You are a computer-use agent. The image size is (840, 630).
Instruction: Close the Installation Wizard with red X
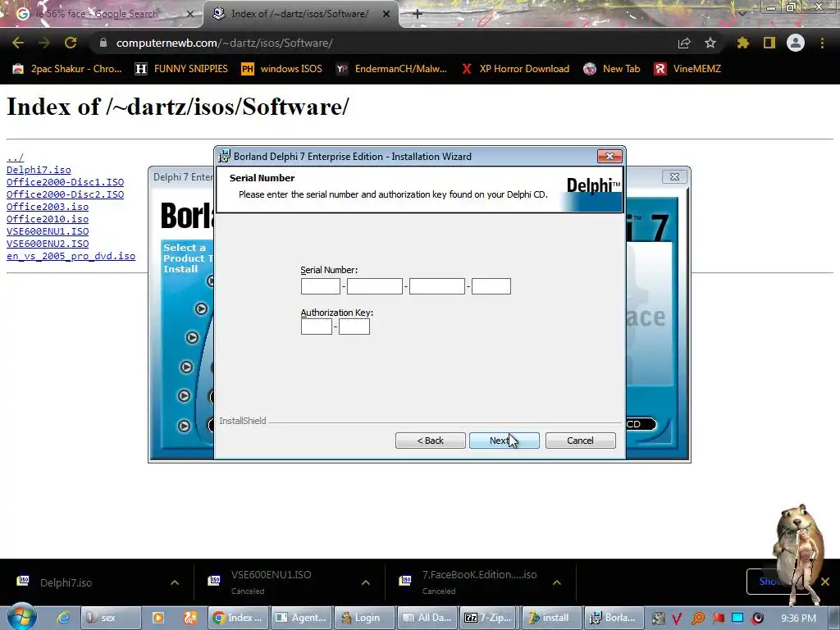(609, 157)
